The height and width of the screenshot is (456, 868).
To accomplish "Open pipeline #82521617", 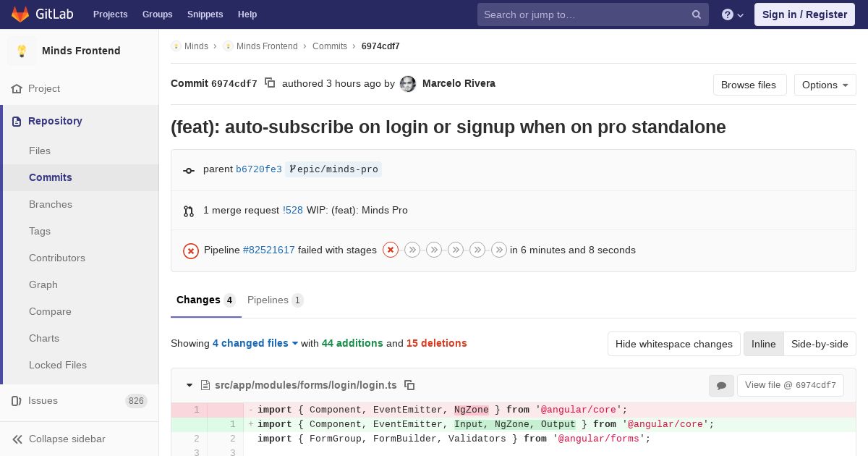I will pyautogui.click(x=269, y=250).
